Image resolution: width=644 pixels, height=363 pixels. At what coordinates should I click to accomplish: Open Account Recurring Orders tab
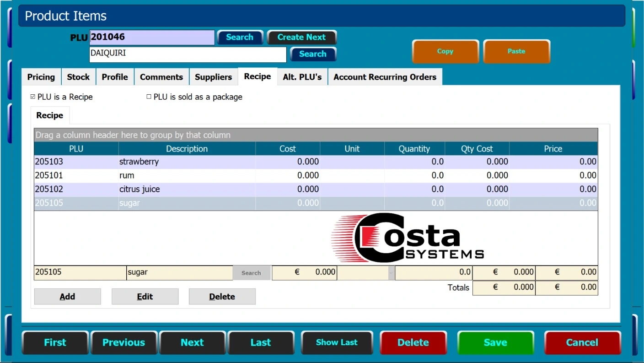[385, 77]
